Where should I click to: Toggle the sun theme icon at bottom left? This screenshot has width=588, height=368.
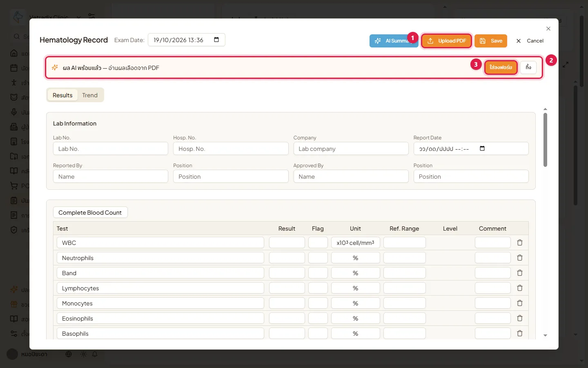point(83,354)
